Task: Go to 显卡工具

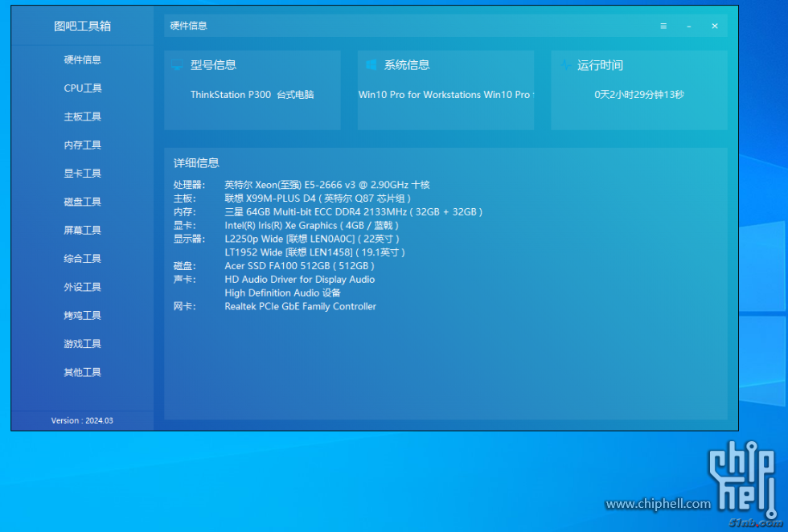Action: point(82,174)
